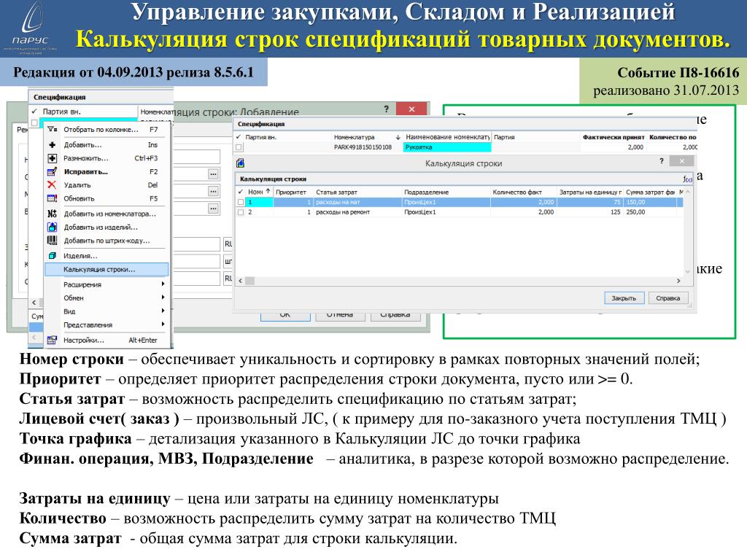The height and width of the screenshot is (560, 747).
Task: Click the Подразделение column header
Action: tap(446, 192)
